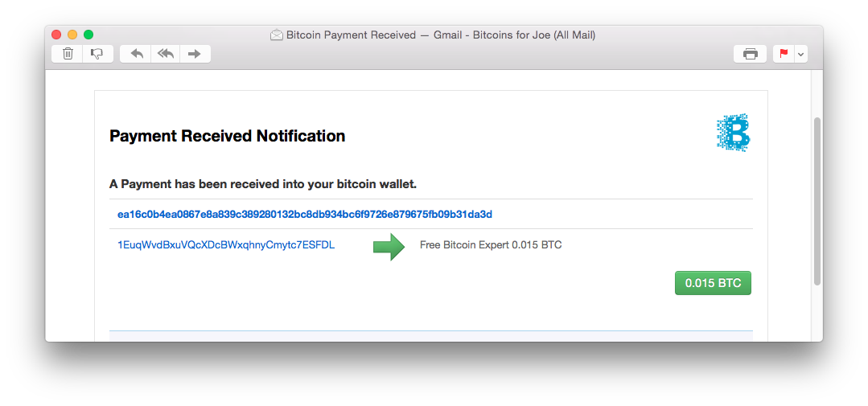
Task: Click the green right-pointing arrow graphic
Action: pos(389,247)
